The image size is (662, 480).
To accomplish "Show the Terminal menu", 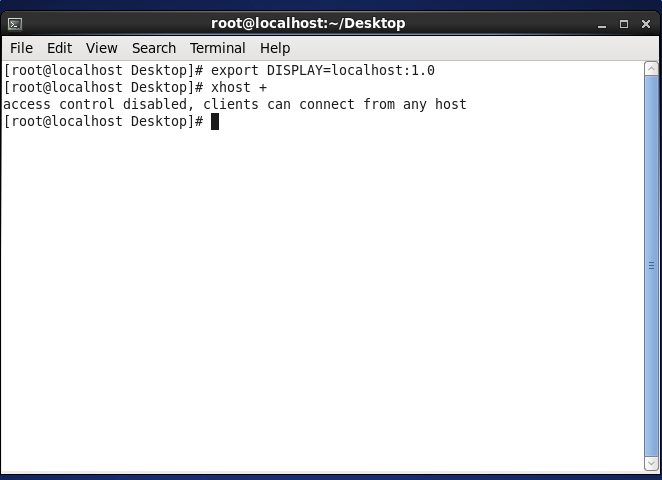I will tap(217, 48).
